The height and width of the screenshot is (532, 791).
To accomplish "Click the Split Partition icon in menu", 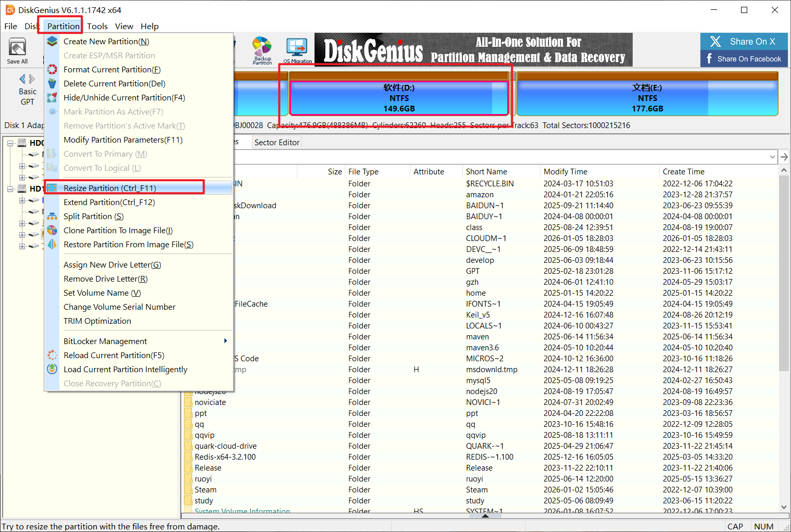I will point(52,217).
